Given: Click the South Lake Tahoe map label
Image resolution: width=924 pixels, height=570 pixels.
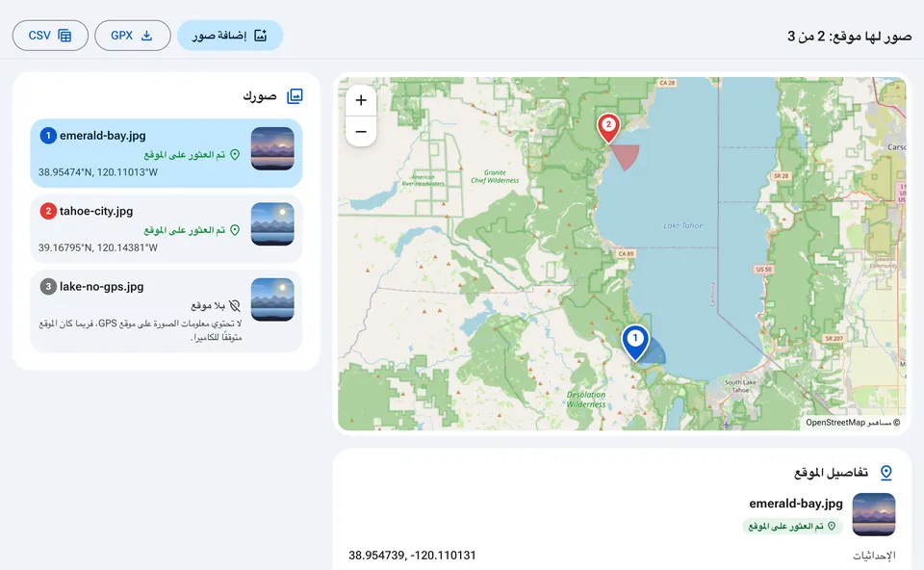Looking at the screenshot, I should 740,386.
